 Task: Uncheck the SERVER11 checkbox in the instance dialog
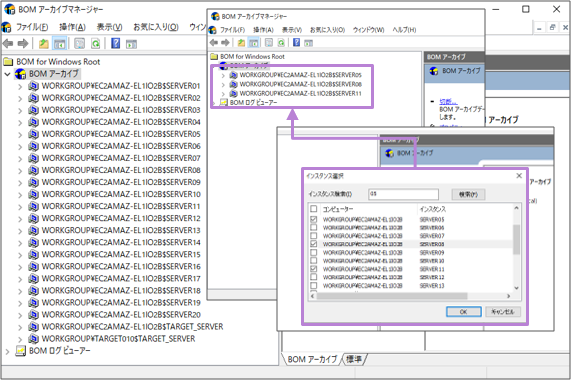coord(314,269)
